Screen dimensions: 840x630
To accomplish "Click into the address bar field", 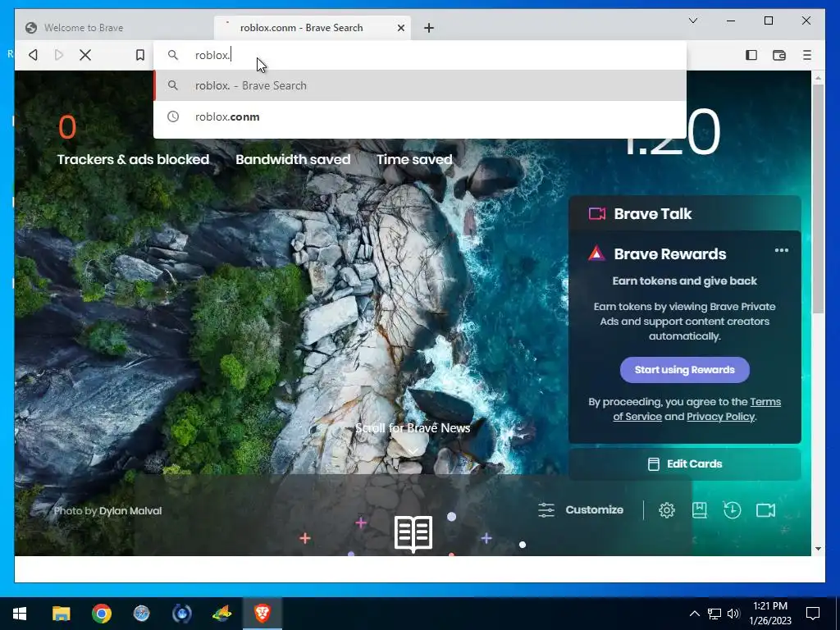I will click(x=419, y=55).
